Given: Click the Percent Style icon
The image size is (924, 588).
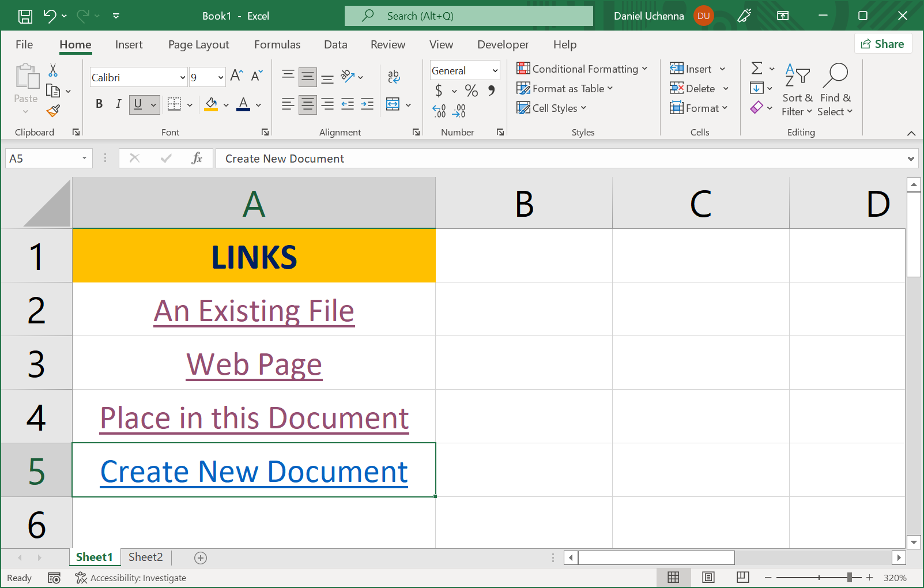Looking at the screenshot, I should pyautogui.click(x=470, y=91).
